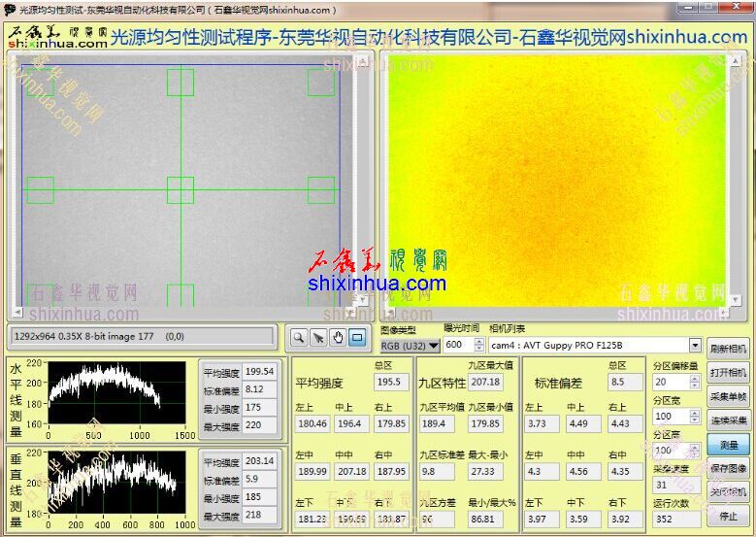This screenshot has height=537, width=756.
Task: Click the grayscale camera image center square
Action: pyautogui.click(x=181, y=190)
